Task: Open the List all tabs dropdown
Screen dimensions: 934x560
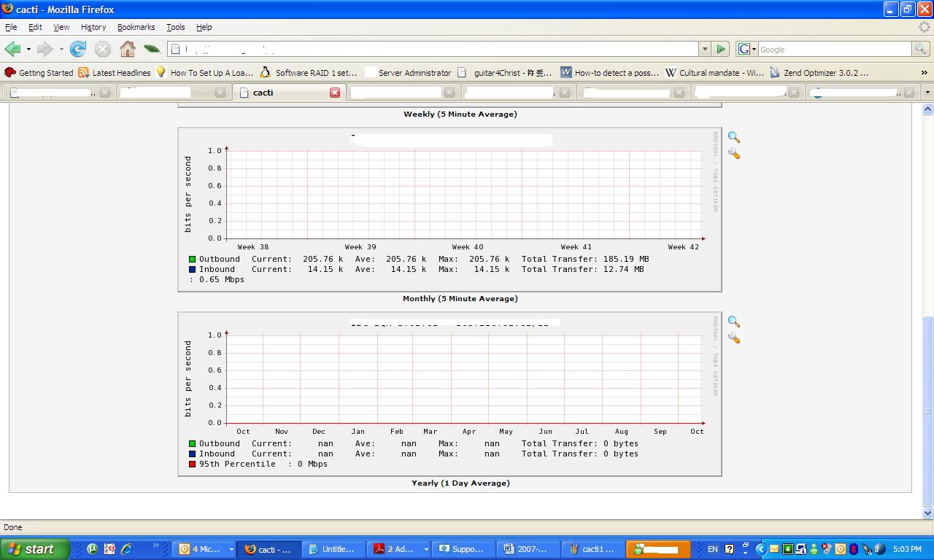Action: point(927,93)
